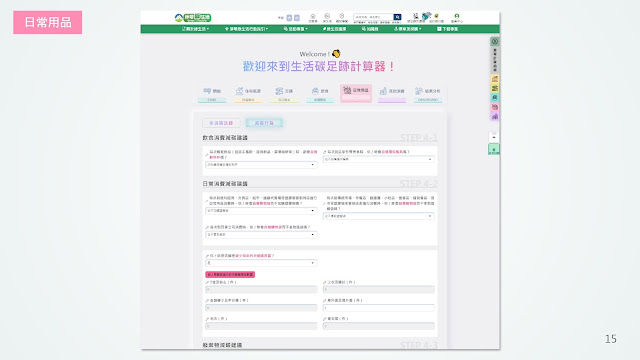Image resolution: width=640 pixels, height=360 pixels.
Task: Switch to the step tab with purple underline
Action: (392, 94)
